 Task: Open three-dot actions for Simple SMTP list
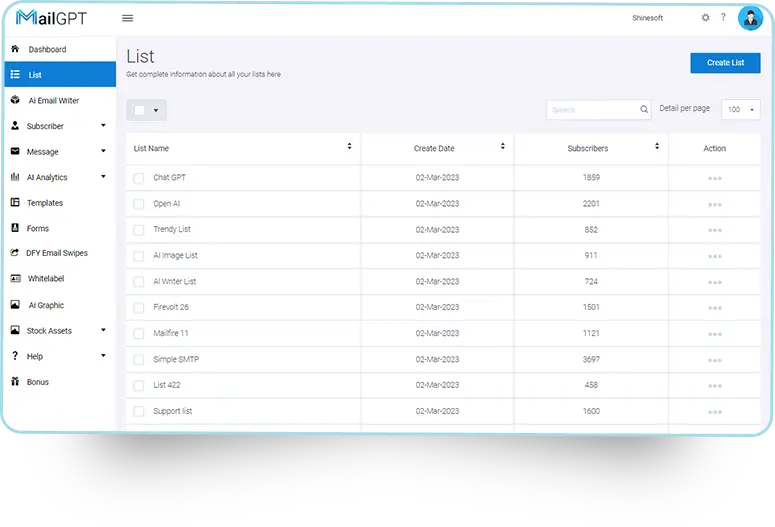(x=714, y=359)
